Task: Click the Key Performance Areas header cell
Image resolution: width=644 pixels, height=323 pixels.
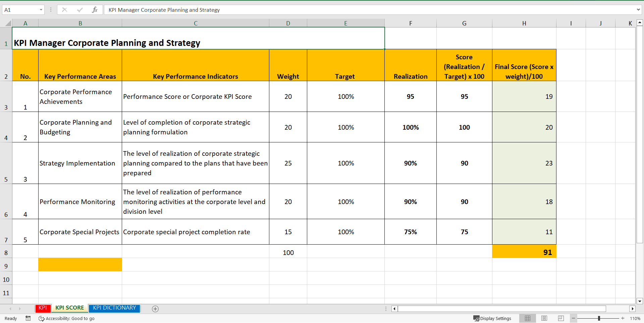Action: [80, 65]
